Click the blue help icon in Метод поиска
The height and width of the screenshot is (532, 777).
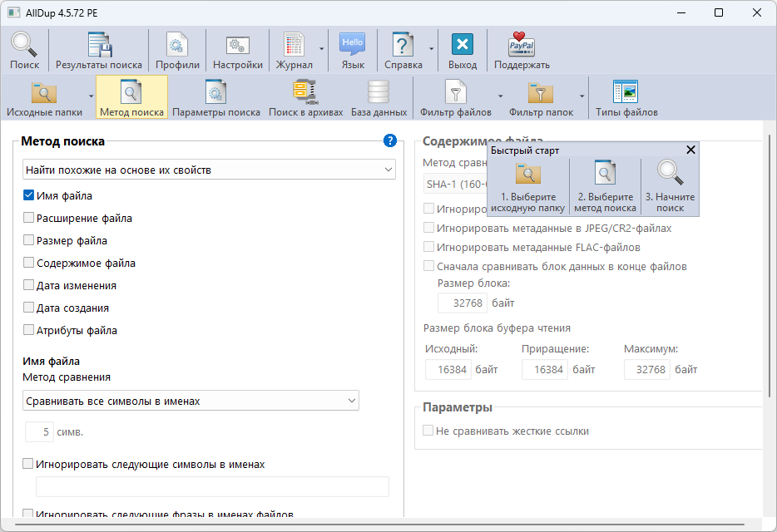coord(389,141)
